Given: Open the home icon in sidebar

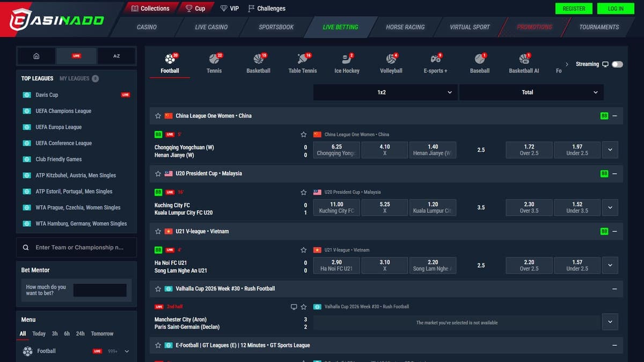Looking at the screenshot, I should pyautogui.click(x=36, y=56).
